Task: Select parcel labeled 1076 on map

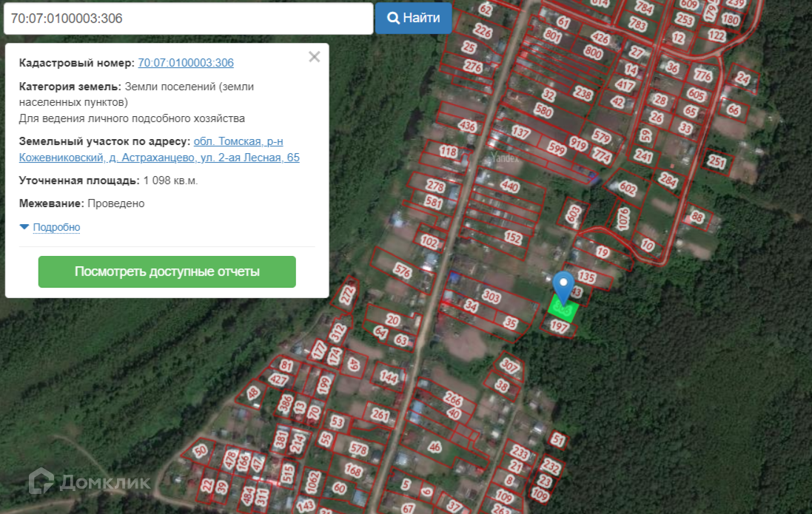Action: pos(623,219)
